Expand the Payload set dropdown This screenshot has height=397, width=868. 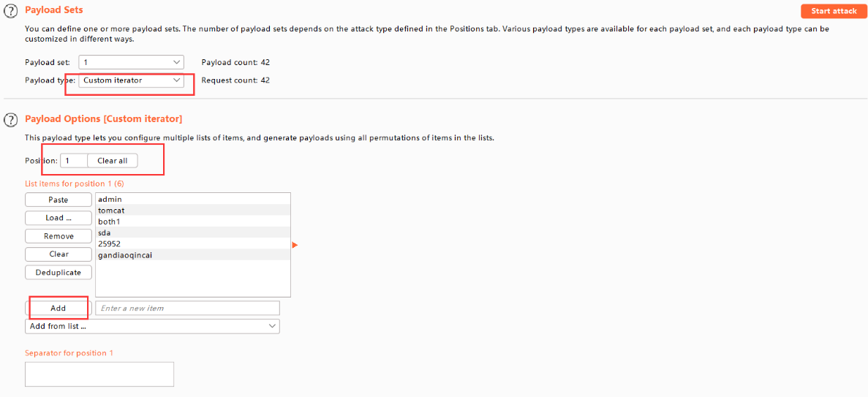(x=132, y=63)
